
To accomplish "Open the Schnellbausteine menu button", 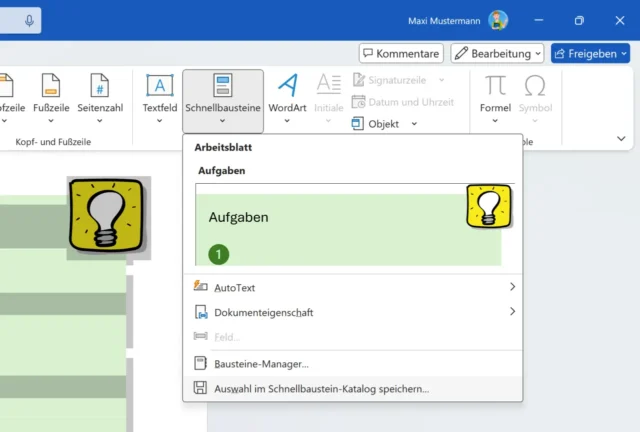I will tap(222, 100).
